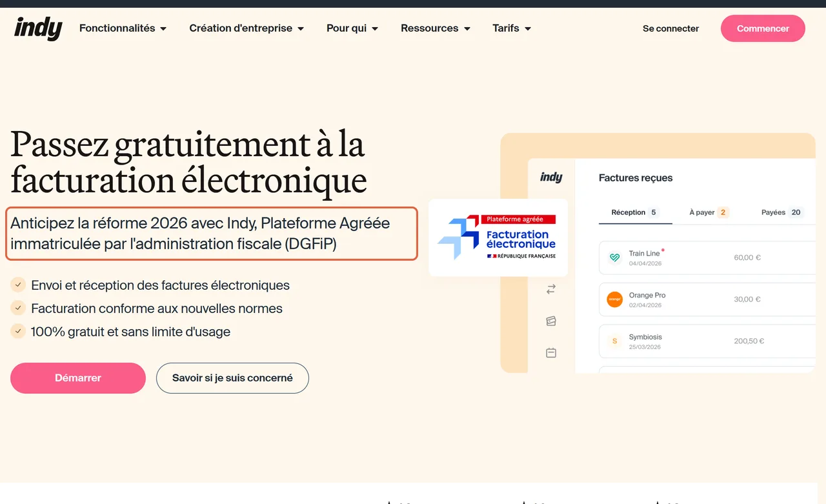Begin with the pink Démarrer button
826x504 pixels.
click(x=78, y=378)
